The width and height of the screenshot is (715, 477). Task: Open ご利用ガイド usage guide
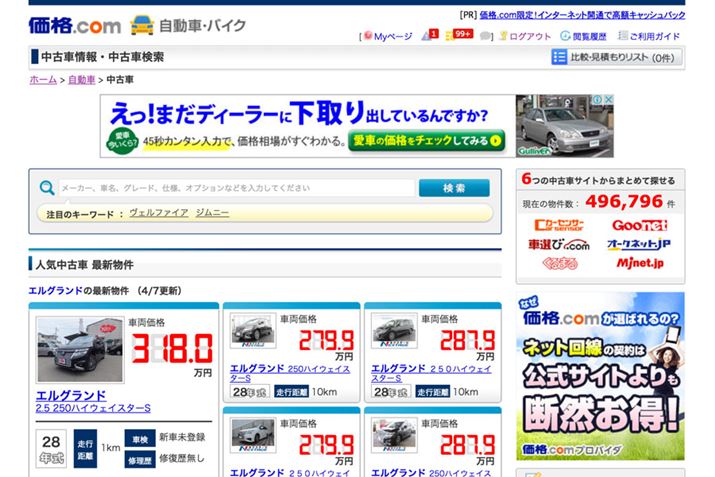[649, 36]
